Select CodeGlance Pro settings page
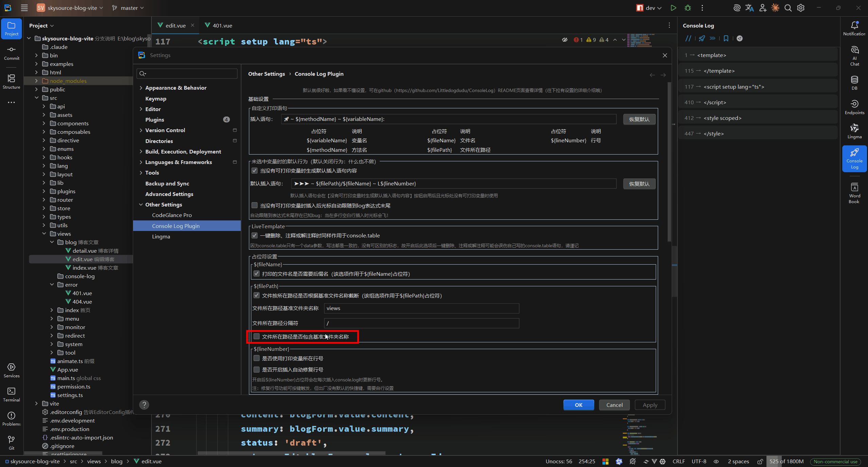The height and width of the screenshot is (467, 868). [172, 215]
